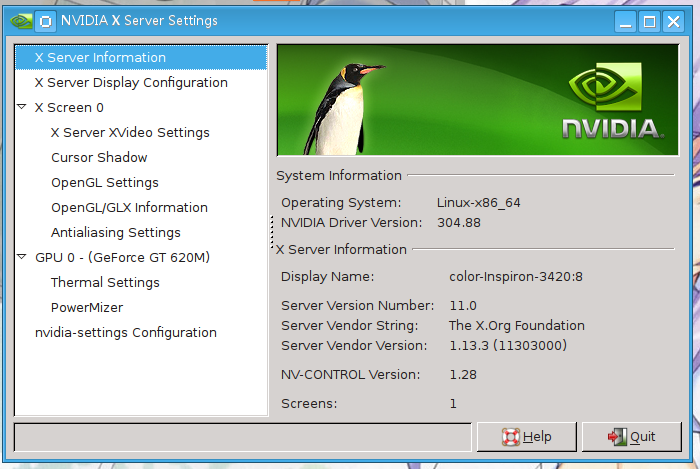Maximize the NVIDIA X Server Settings window
Screen dimensions: 700x469
click(x=650, y=21)
